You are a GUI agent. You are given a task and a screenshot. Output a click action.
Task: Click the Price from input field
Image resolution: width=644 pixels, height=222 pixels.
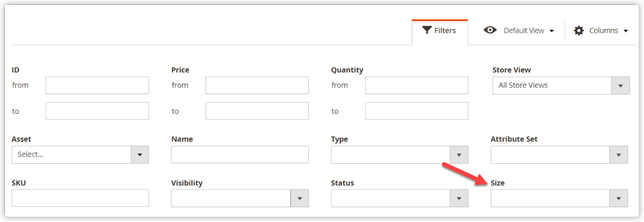(257, 85)
